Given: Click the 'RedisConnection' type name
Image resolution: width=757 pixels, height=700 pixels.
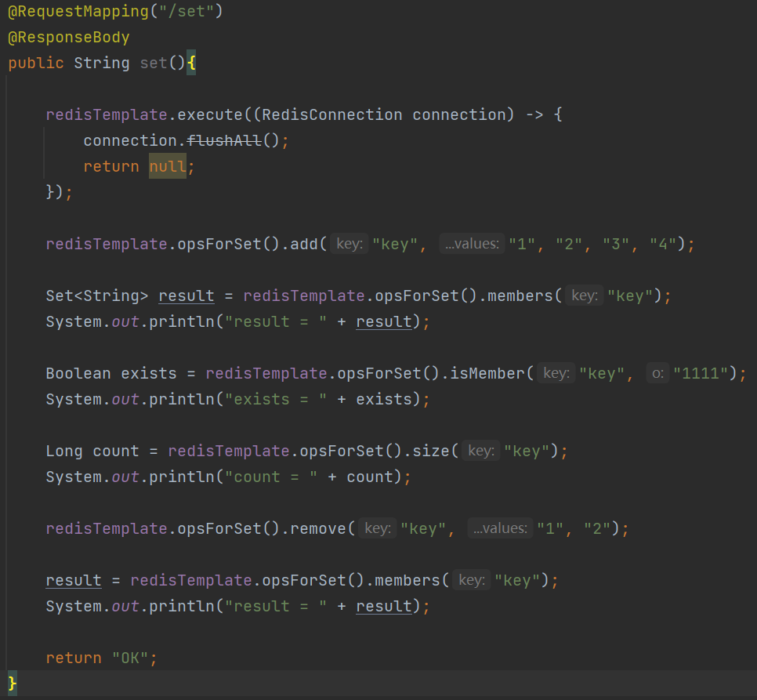Looking at the screenshot, I should point(331,114).
